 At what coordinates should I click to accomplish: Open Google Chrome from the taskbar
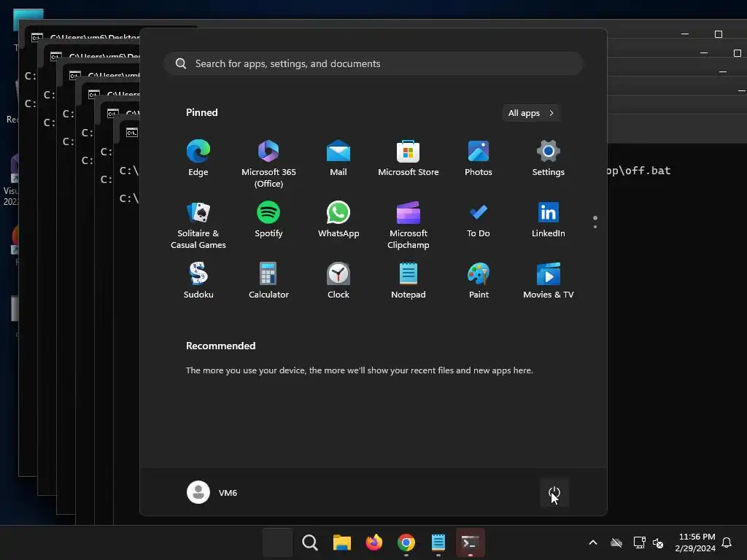click(x=406, y=542)
